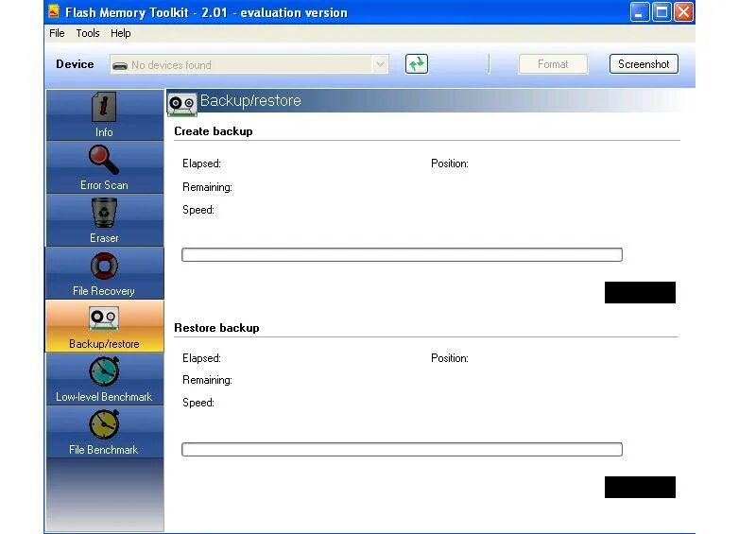This screenshot has width=756, height=534.
Task: Refresh the device list with green arrows
Action: tap(417, 64)
